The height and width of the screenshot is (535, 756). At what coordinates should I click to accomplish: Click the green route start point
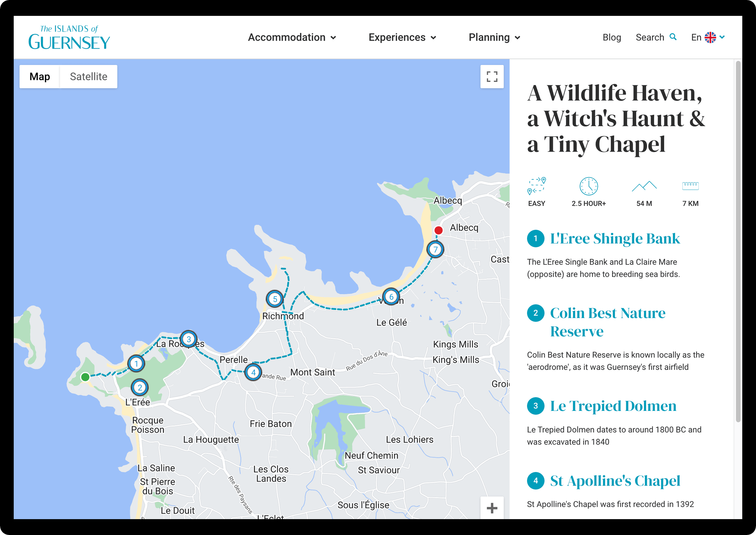[x=85, y=377]
